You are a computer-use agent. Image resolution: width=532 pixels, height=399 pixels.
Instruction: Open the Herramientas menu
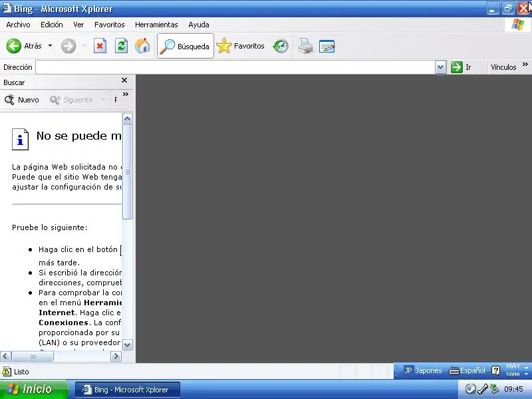[x=156, y=25]
